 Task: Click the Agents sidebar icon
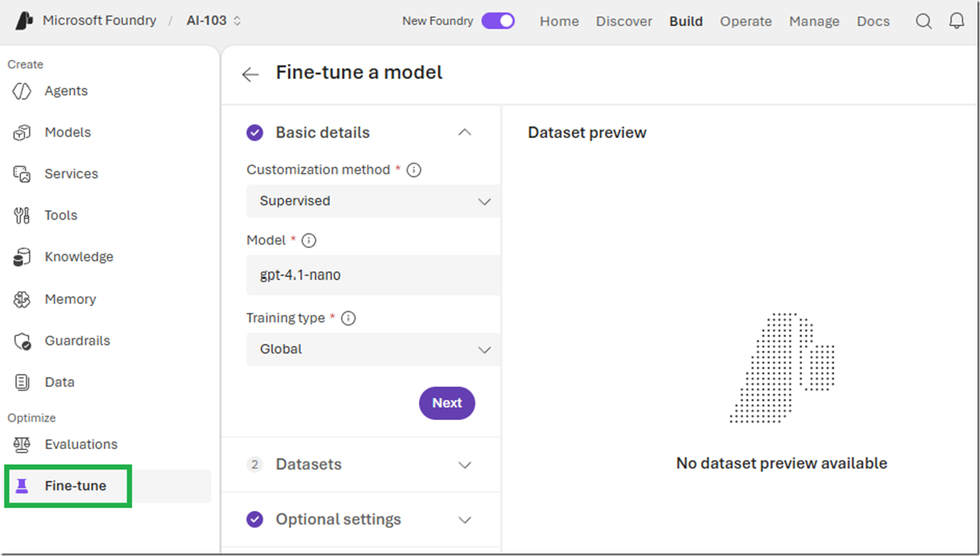coord(22,91)
